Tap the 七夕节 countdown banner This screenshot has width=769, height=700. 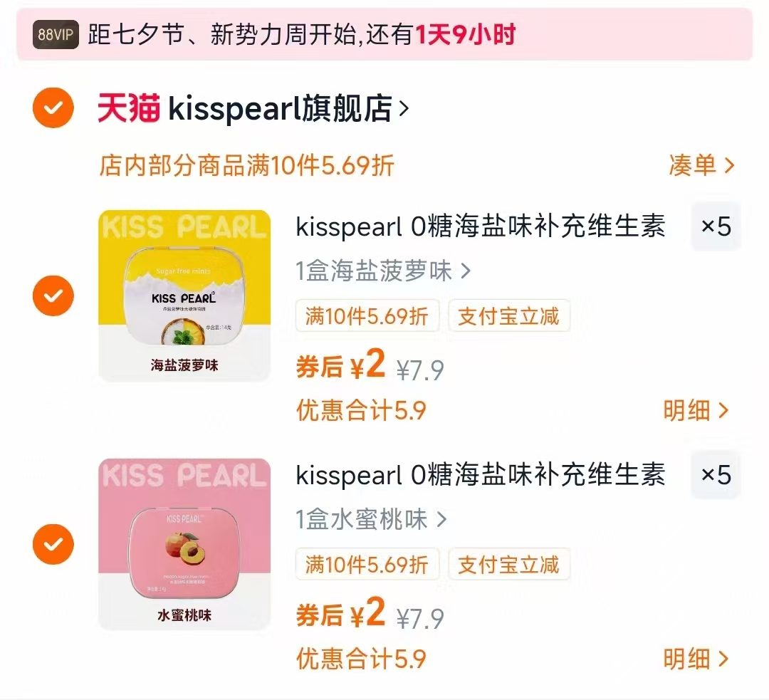click(x=384, y=35)
